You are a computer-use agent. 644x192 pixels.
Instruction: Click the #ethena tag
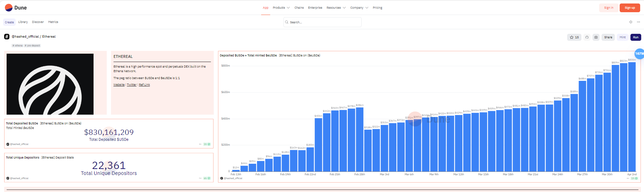(17, 46)
